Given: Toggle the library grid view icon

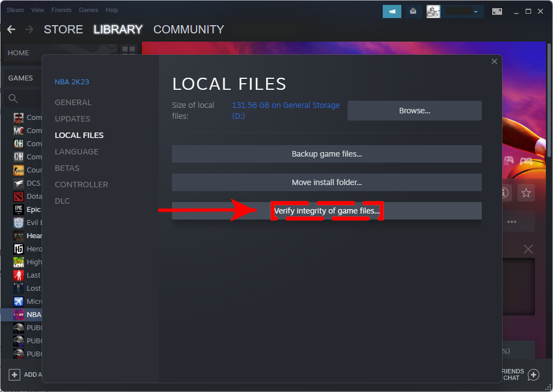Looking at the screenshot, I should point(128,50).
